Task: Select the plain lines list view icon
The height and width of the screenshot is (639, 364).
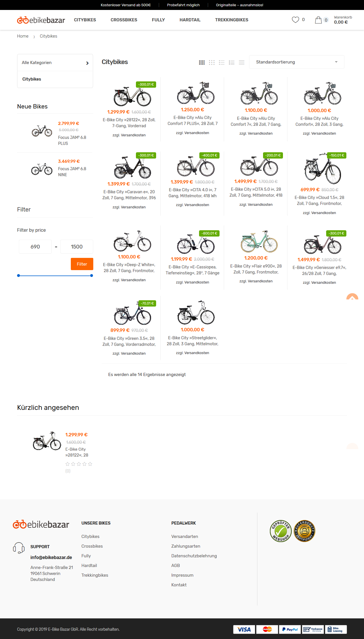Action: coord(241,62)
